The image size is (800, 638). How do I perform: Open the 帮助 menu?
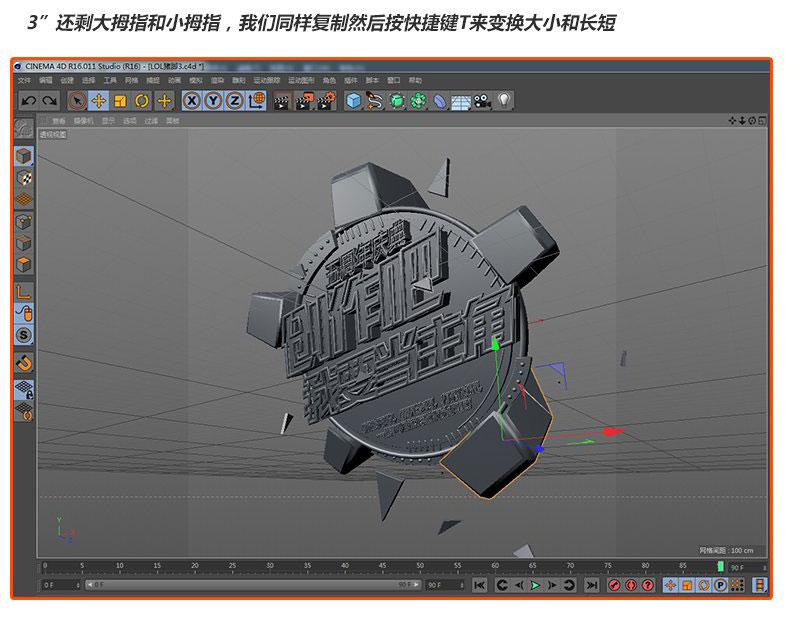coord(415,80)
